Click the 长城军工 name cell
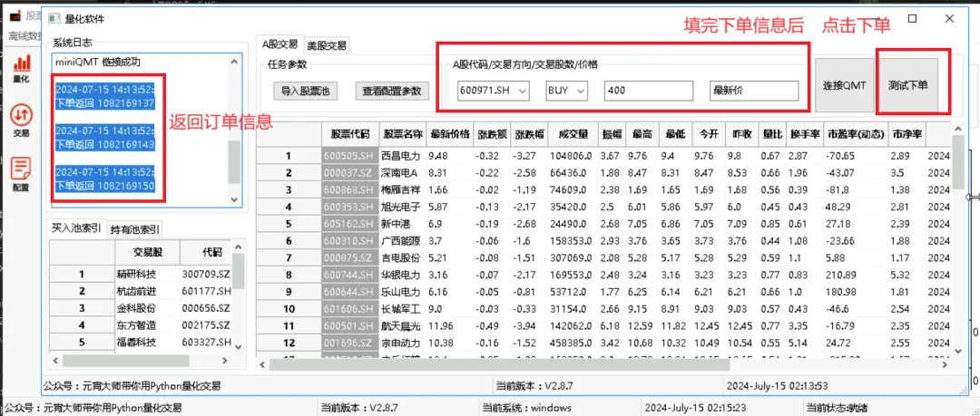The height and width of the screenshot is (416, 980). 402,308
